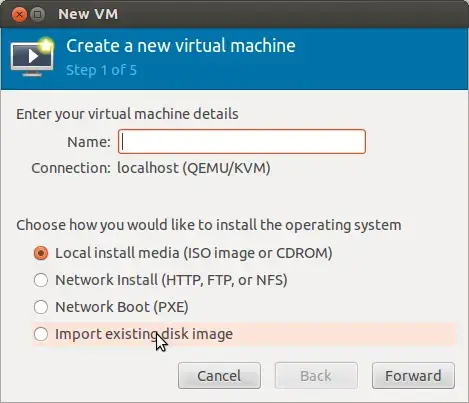Click 'Enter your virtual machine details' text

(127, 114)
